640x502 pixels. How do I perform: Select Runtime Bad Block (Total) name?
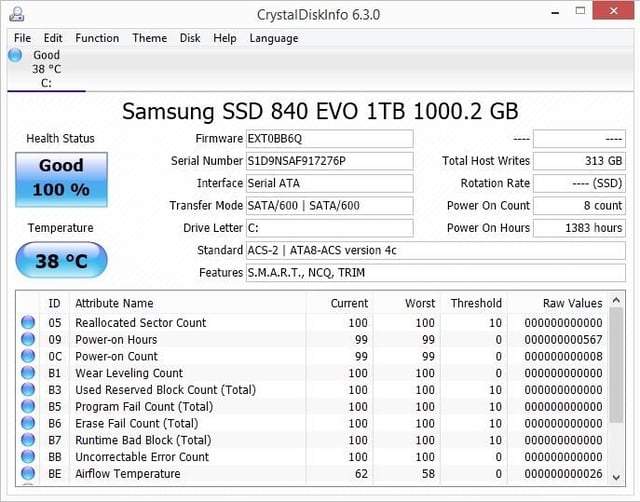(x=143, y=440)
